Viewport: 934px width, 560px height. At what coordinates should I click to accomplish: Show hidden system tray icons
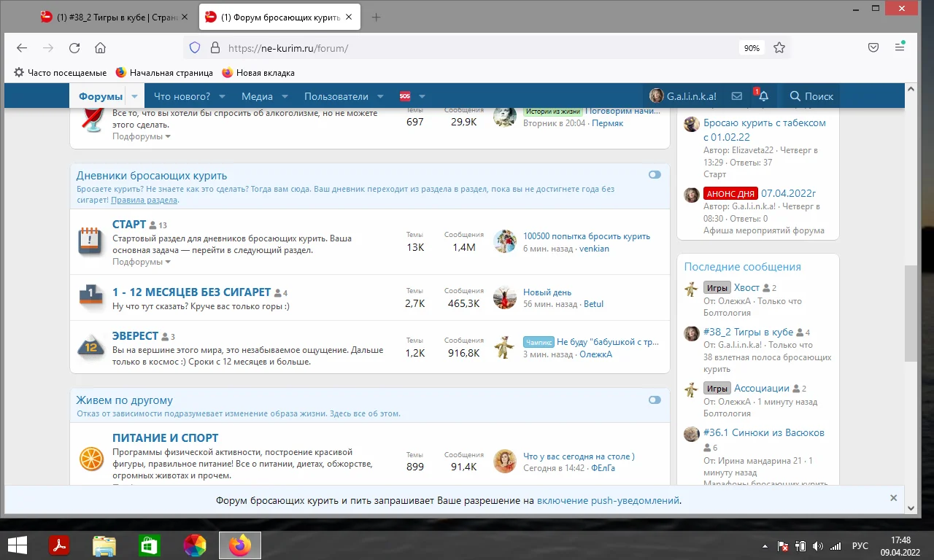coord(765,545)
